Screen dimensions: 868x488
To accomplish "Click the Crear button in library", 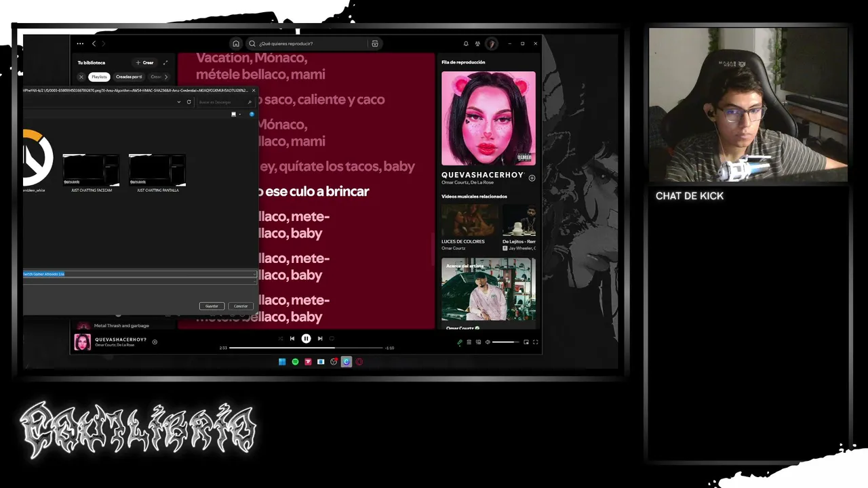I will tap(144, 62).
